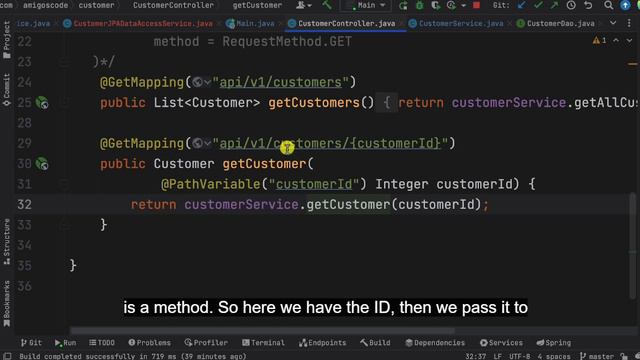Open the Build tool window
Screen dimensions: 640x360
click(375, 343)
